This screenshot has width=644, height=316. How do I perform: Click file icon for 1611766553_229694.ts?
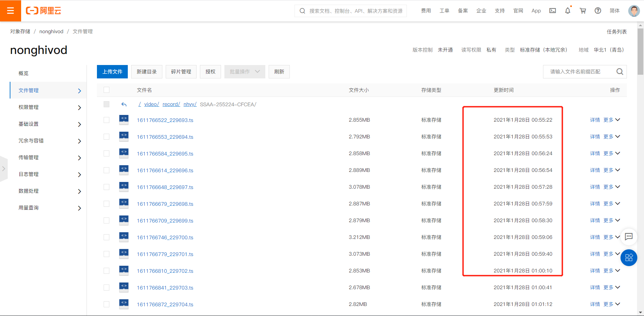(124, 136)
